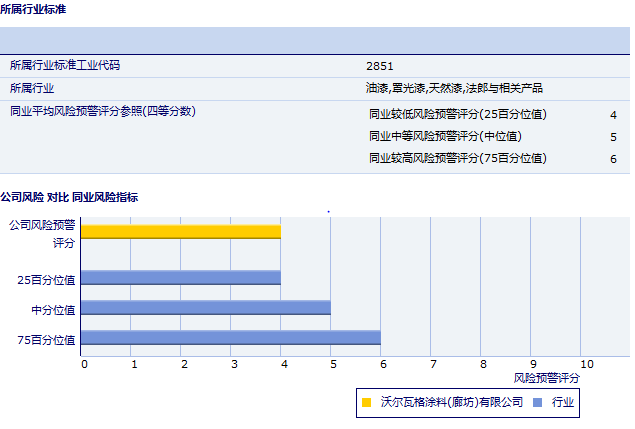Click the blue 行业 legend swatch
The height and width of the screenshot is (429, 635).
coord(538,402)
